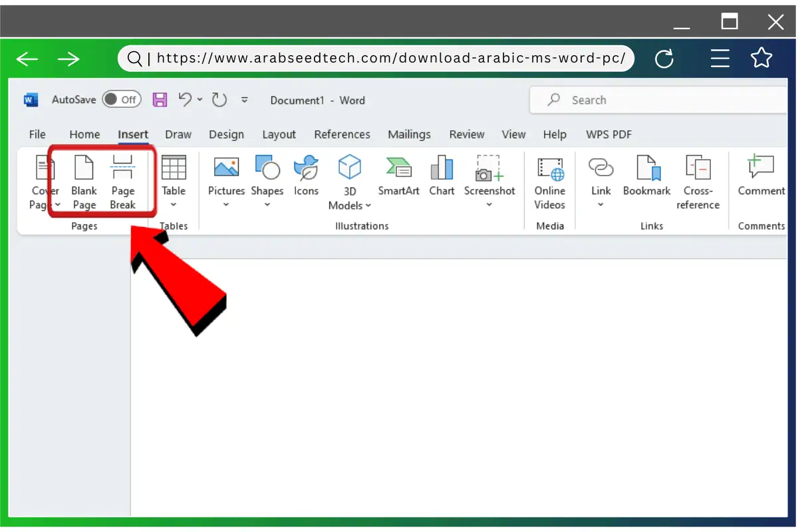Refresh the current webpage

tap(664, 59)
